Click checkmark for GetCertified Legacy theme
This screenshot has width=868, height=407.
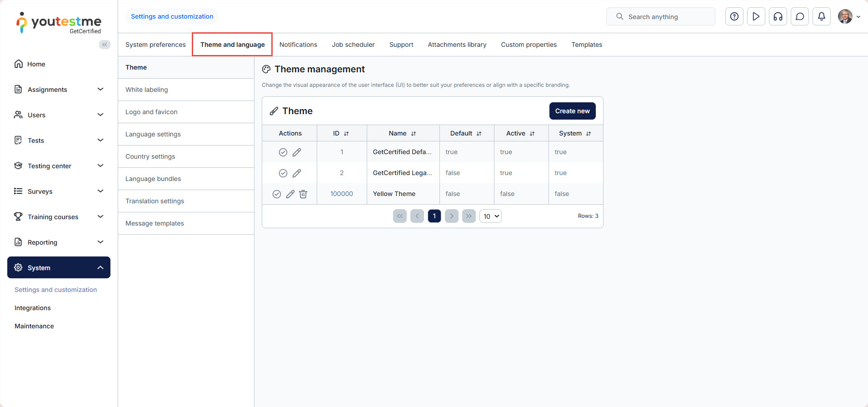[x=283, y=173]
